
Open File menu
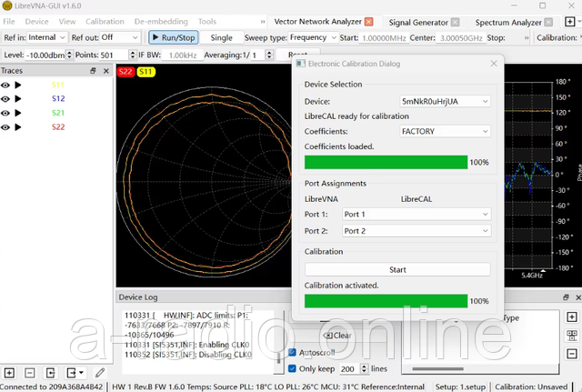9,22
